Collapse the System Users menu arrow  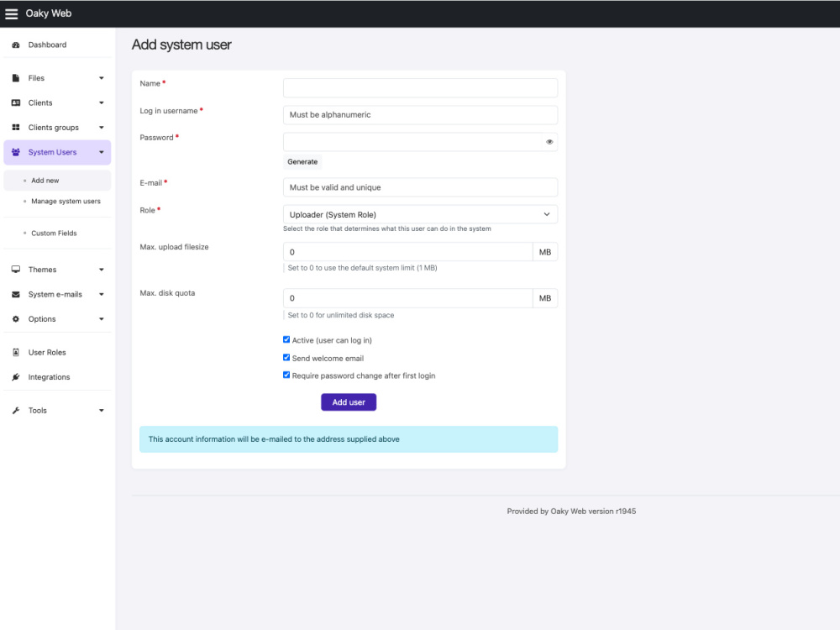tap(102, 152)
